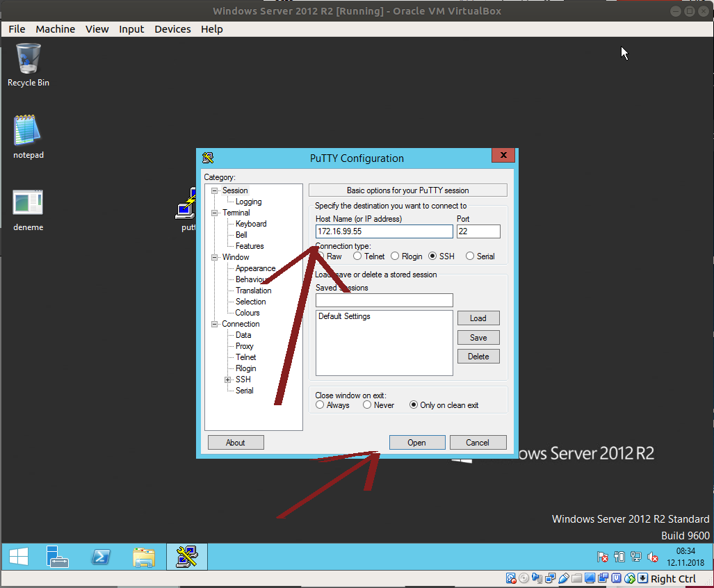
Task: Click the power plug tray icon
Action: click(619, 557)
